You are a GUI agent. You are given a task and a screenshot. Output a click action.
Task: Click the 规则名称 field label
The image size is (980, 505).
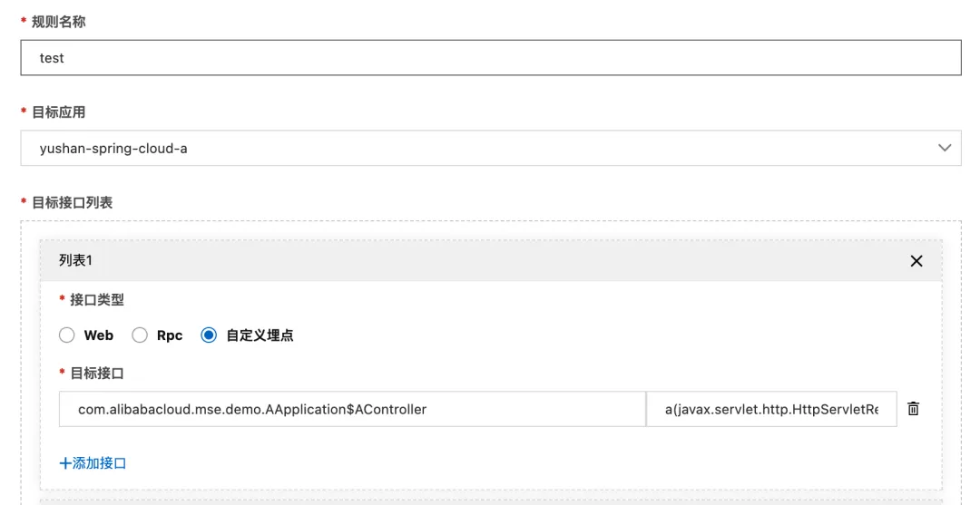58,22
